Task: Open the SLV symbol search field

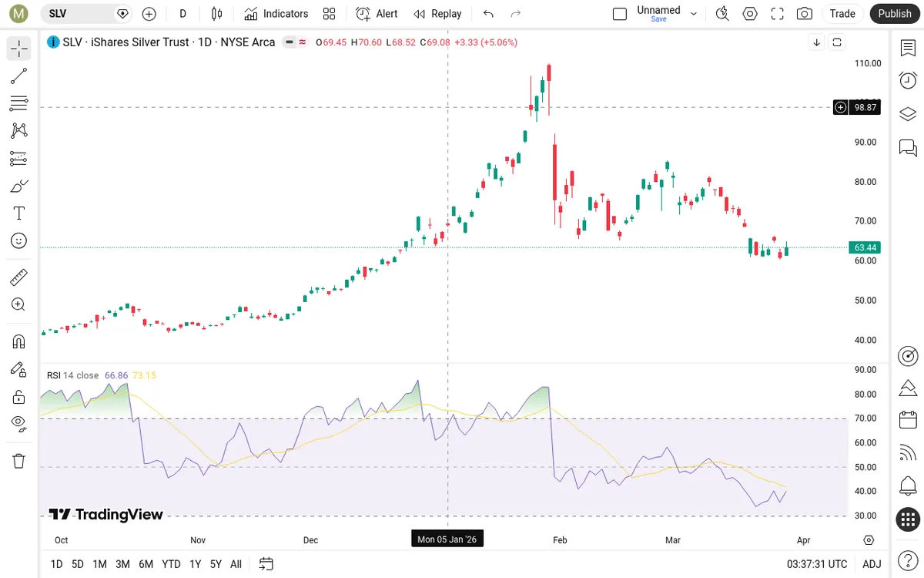Action: [x=86, y=14]
